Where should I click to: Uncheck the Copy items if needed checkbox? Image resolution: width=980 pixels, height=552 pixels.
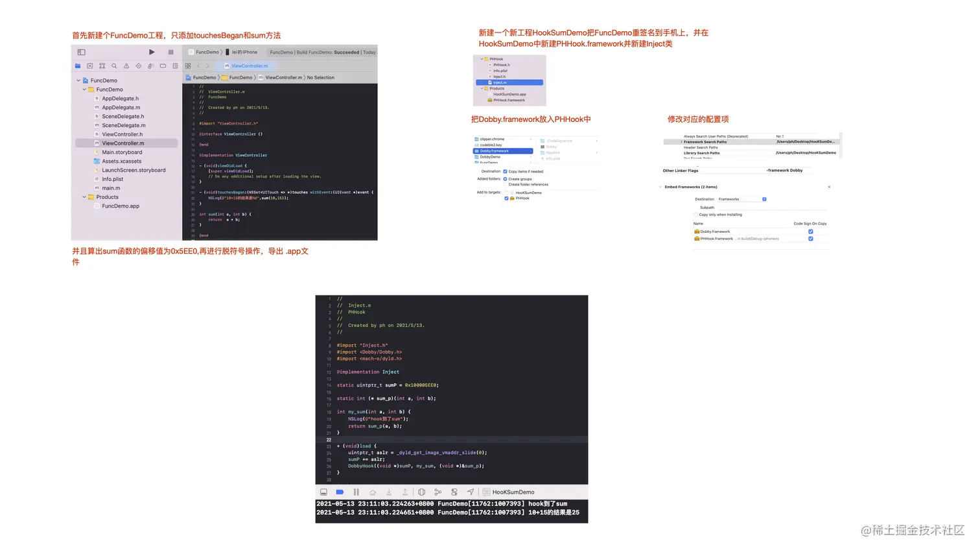(x=505, y=171)
